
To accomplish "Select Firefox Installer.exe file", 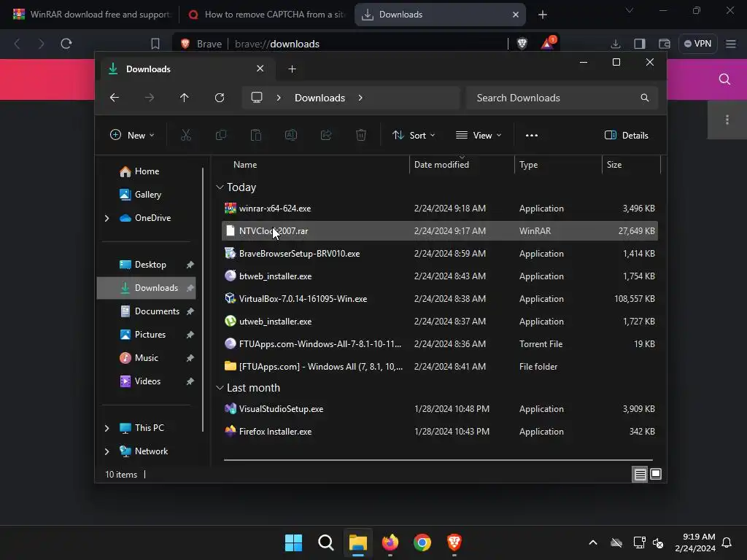I will pyautogui.click(x=439, y=432).
